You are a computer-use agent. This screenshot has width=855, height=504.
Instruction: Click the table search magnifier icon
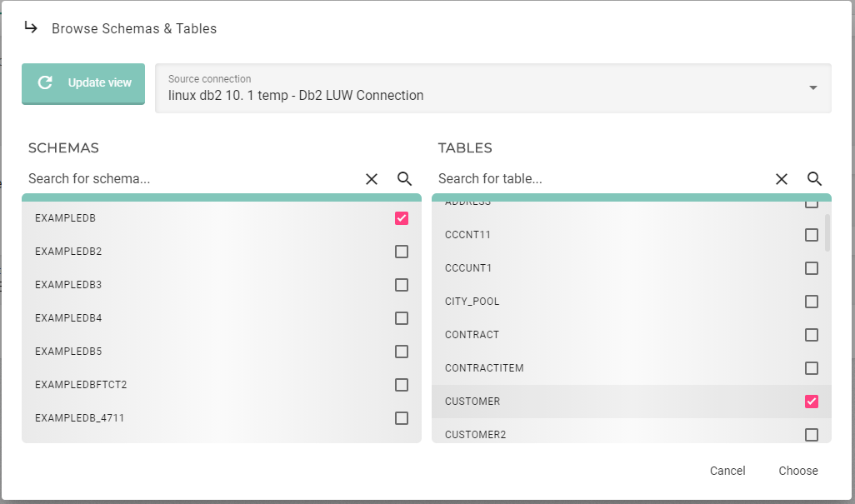(815, 178)
